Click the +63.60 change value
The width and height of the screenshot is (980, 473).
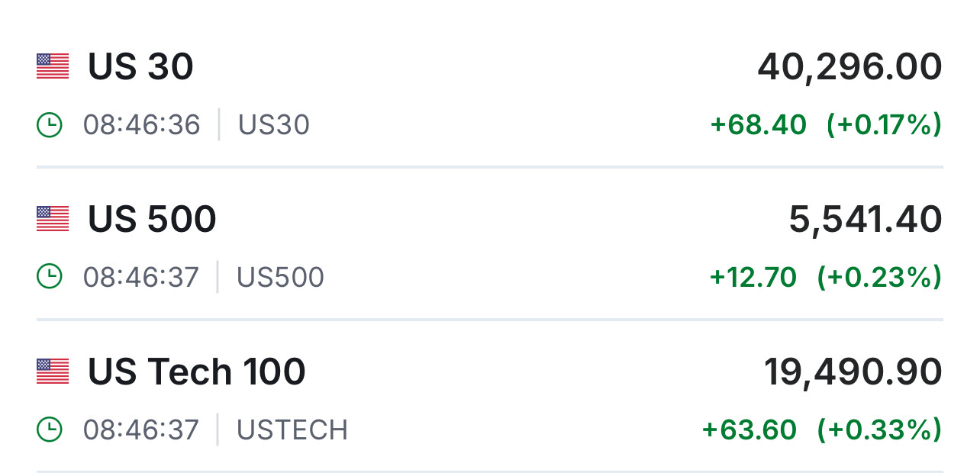pos(749,430)
